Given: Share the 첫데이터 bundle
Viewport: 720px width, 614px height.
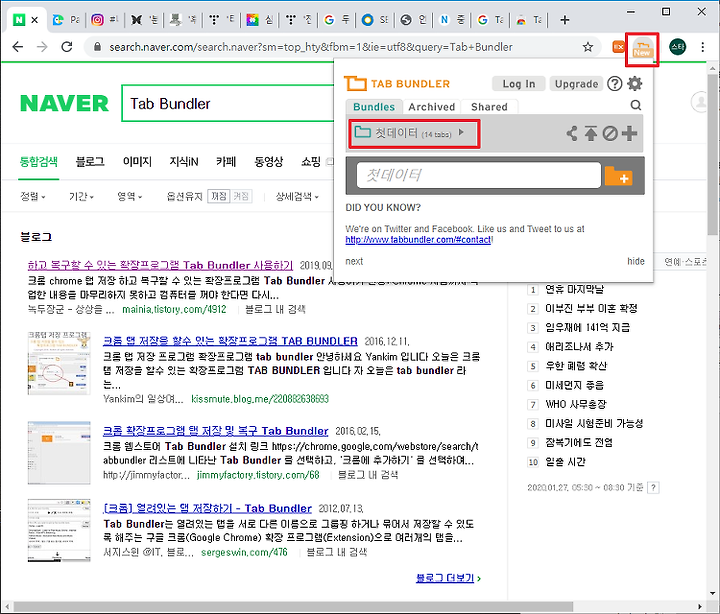Looking at the screenshot, I should 572,134.
